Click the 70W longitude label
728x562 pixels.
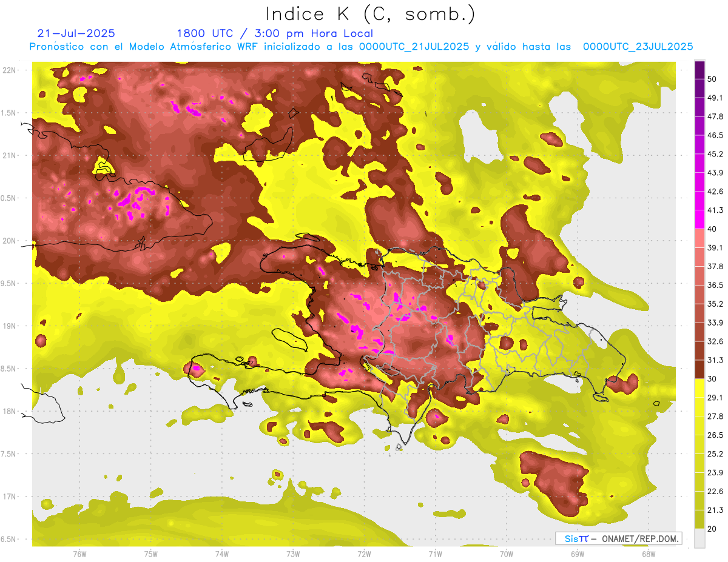tap(507, 554)
